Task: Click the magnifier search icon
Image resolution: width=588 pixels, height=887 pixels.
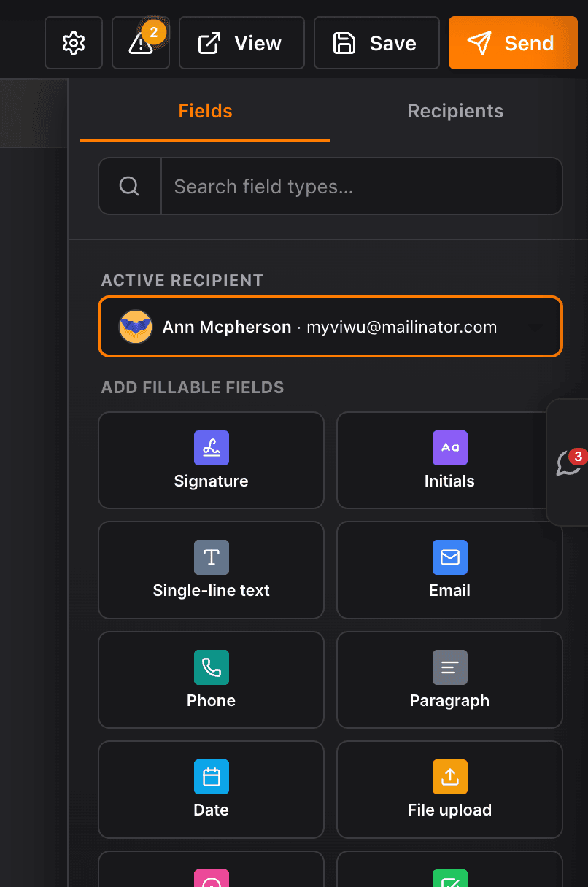Action: pyautogui.click(x=129, y=187)
